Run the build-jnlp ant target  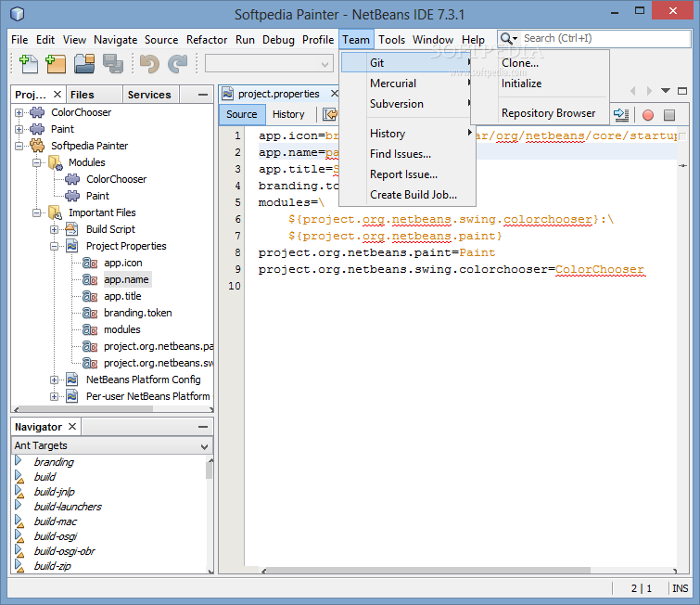55,492
